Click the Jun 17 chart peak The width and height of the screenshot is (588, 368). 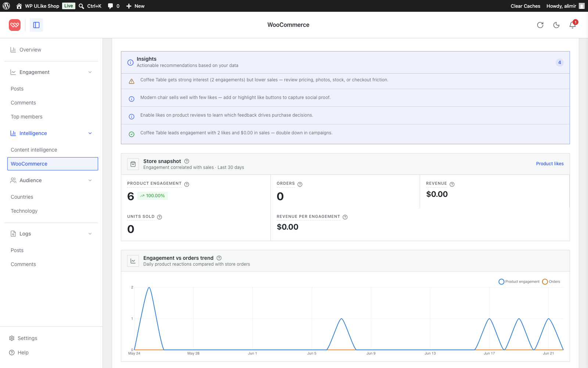489,319
